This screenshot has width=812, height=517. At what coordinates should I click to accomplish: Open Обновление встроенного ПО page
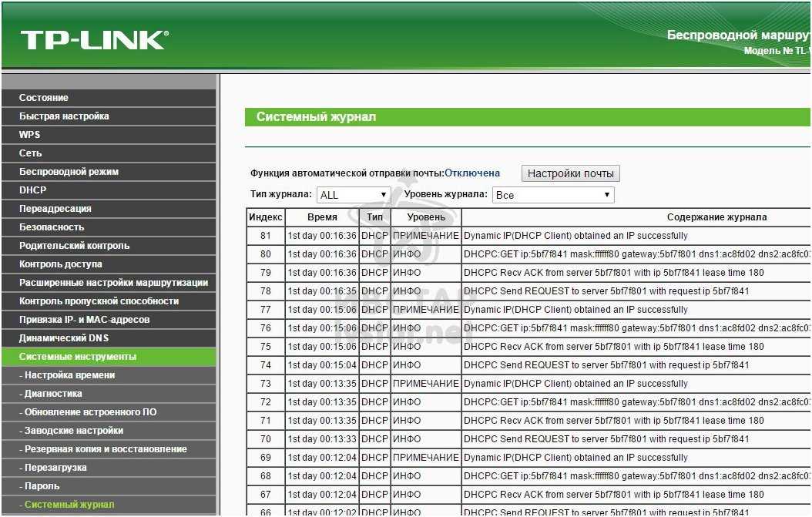point(90,412)
